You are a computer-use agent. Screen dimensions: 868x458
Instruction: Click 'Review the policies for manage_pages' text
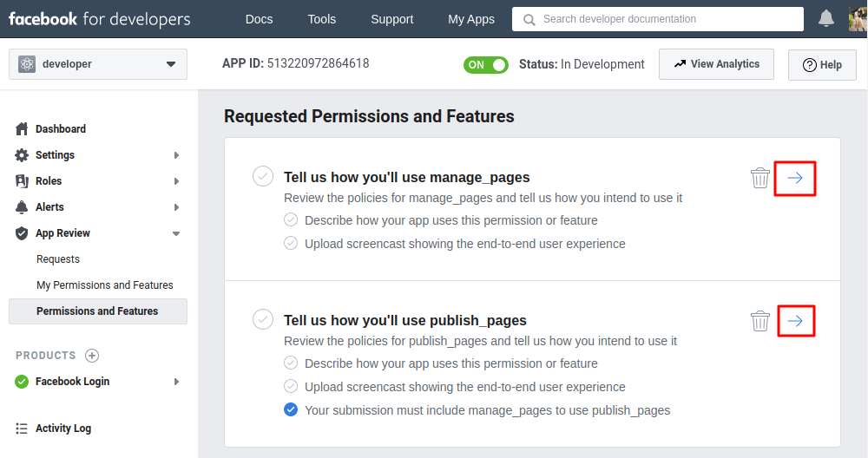[x=483, y=198]
